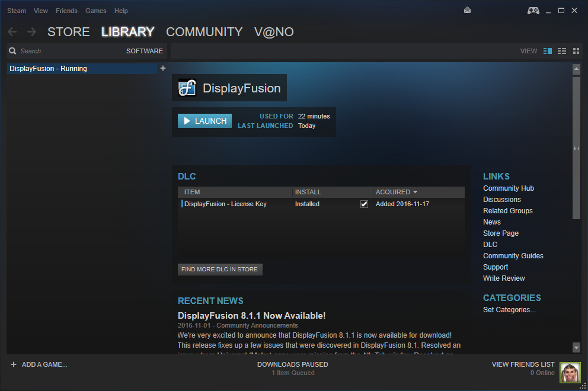Uncheck the DisplayFusion License Key install checkbox
Viewport: 588px width, 391px height.
click(x=364, y=204)
